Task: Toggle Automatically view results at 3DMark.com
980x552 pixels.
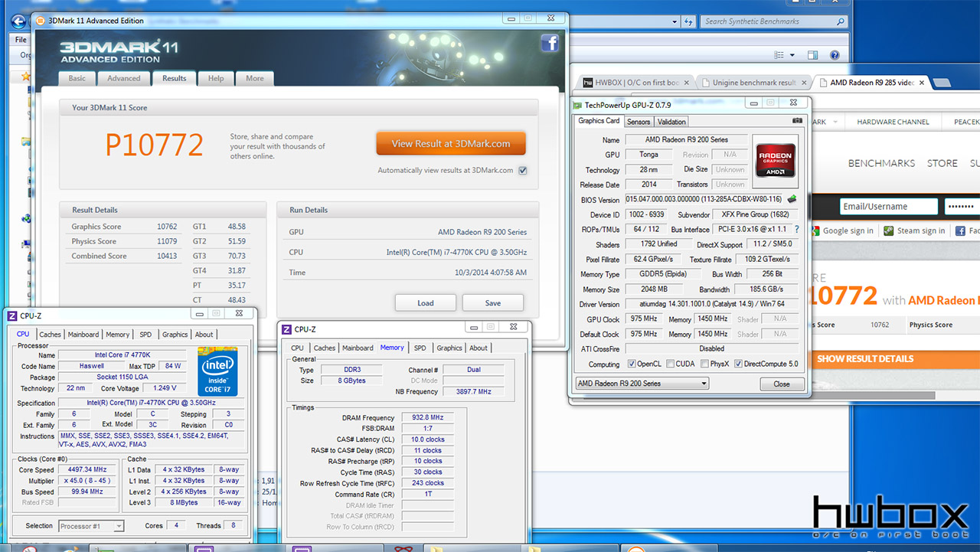Action: click(523, 170)
